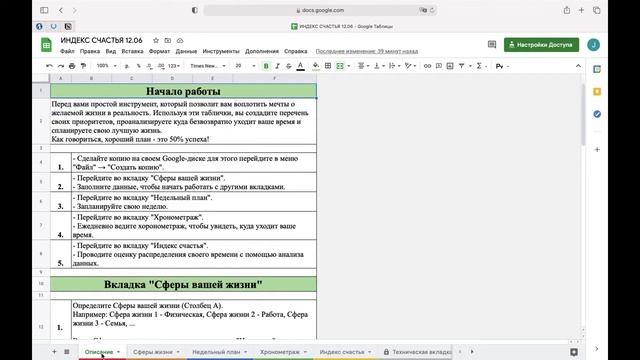Collapse the menus with the caret
This screenshot has width=640, height=360.
578,66
